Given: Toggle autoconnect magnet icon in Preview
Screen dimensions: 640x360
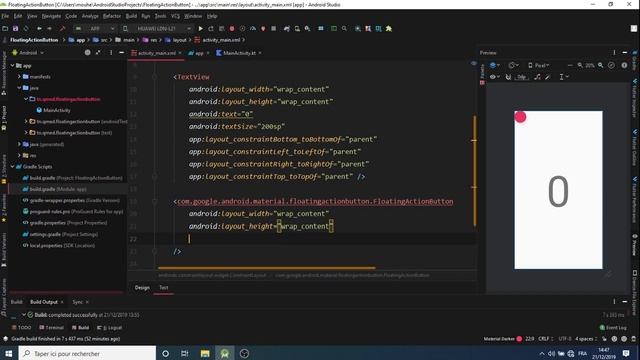Looking at the screenshot, I should click(508, 77).
